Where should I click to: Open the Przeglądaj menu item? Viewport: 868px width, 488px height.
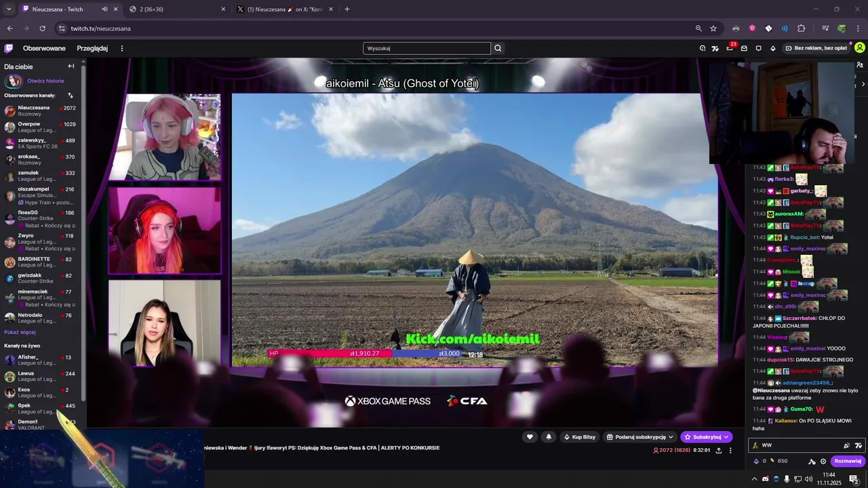92,48
